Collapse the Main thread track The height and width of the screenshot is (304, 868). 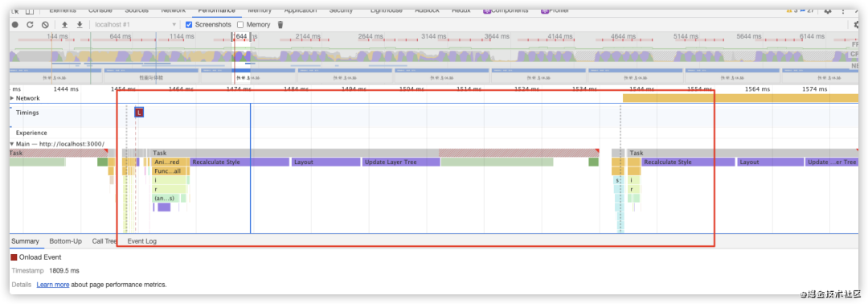[12, 144]
